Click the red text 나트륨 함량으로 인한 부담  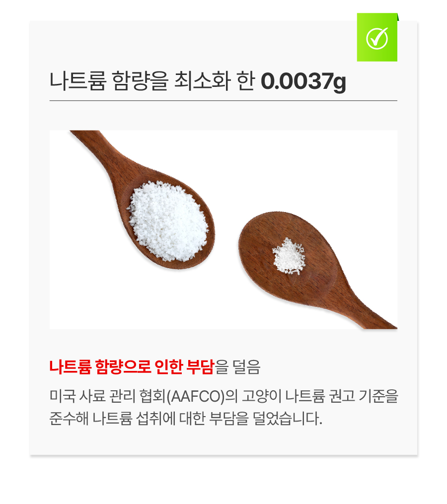132,367
